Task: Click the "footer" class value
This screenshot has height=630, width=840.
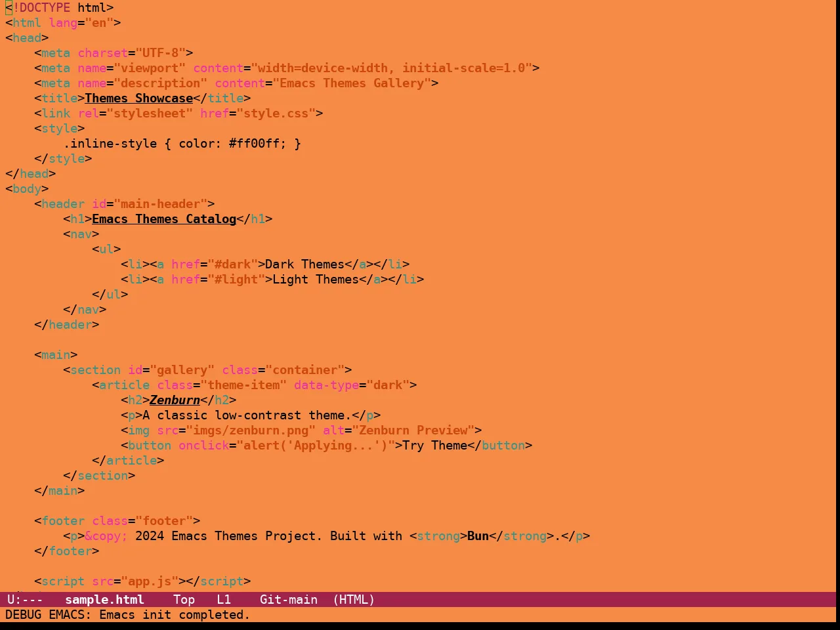Action: coord(164,521)
